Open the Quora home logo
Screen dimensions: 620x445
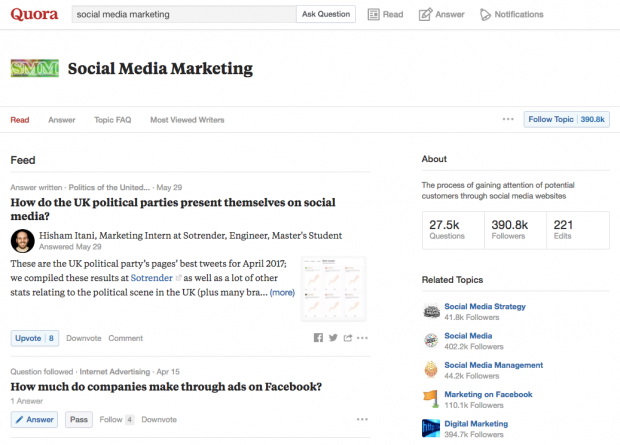click(x=34, y=14)
